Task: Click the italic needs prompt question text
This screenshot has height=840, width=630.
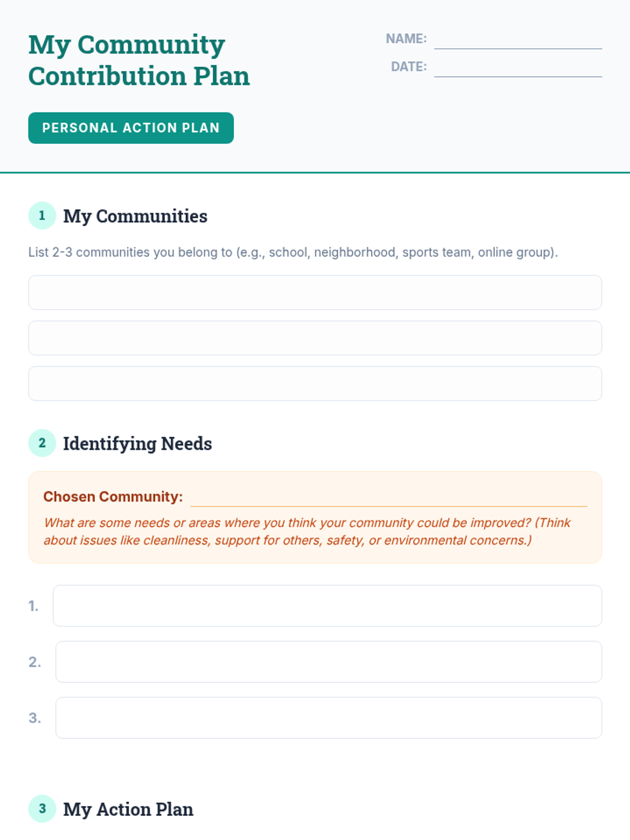Action: click(307, 531)
